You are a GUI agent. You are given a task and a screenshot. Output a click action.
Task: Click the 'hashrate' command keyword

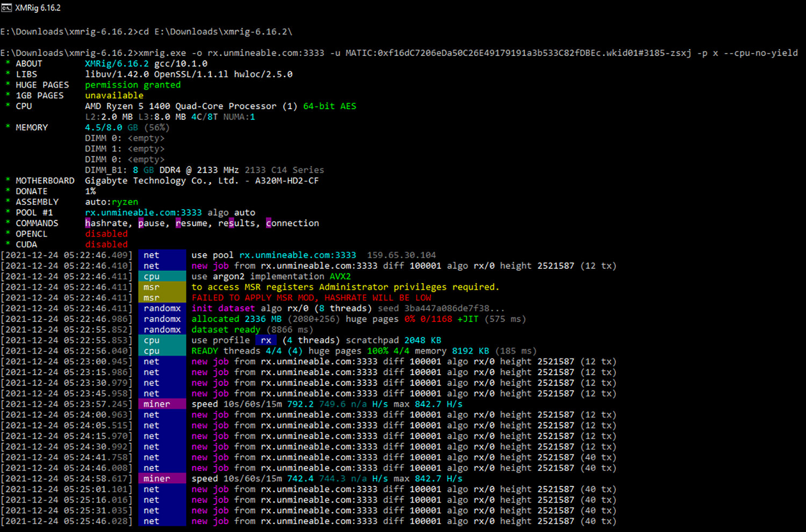click(106, 224)
